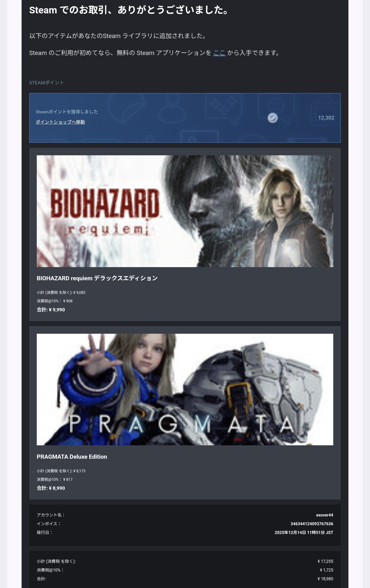Select the issue date 2025年12月14日 11時51分 JST
Viewport: 370px width, 588px height.
(x=304, y=532)
